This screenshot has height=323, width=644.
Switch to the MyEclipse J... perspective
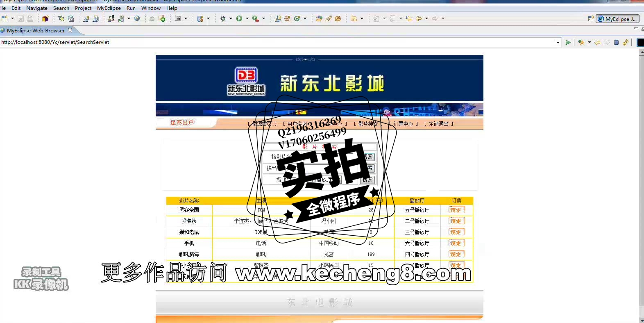[x=618, y=19]
